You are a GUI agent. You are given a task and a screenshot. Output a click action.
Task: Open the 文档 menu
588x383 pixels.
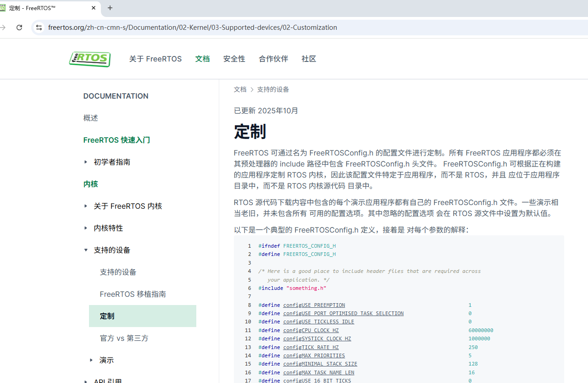point(202,59)
